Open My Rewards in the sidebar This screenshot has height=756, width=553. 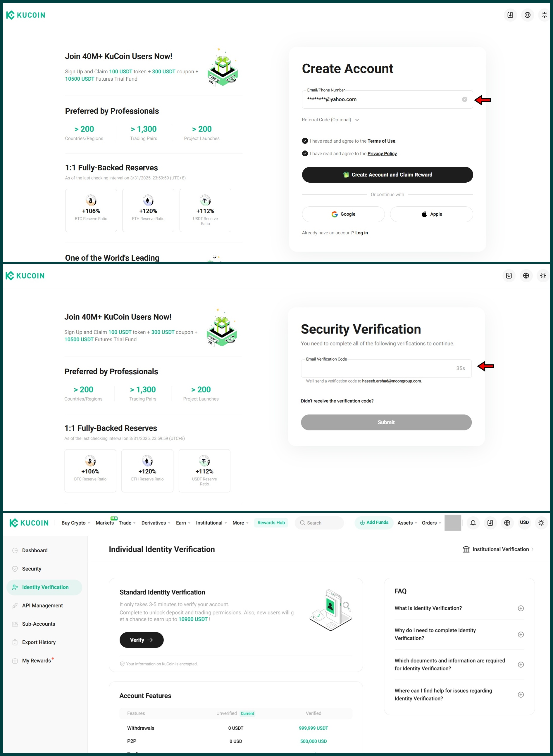pos(44,661)
